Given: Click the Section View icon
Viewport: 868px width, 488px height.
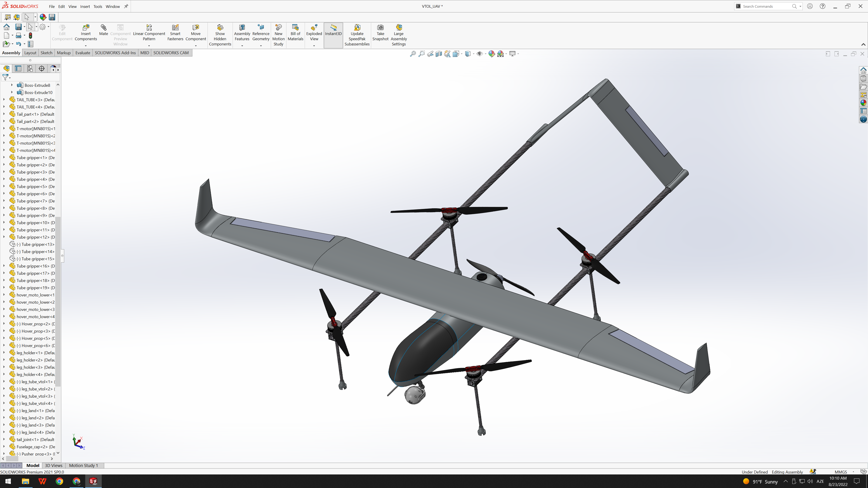Looking at the screenshot, I should point(438,54).
